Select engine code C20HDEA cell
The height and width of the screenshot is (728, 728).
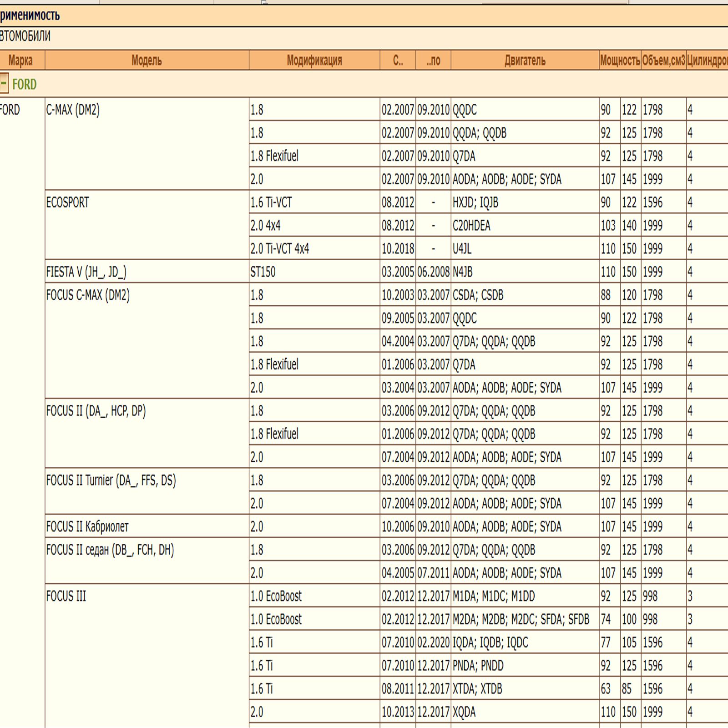471,226
